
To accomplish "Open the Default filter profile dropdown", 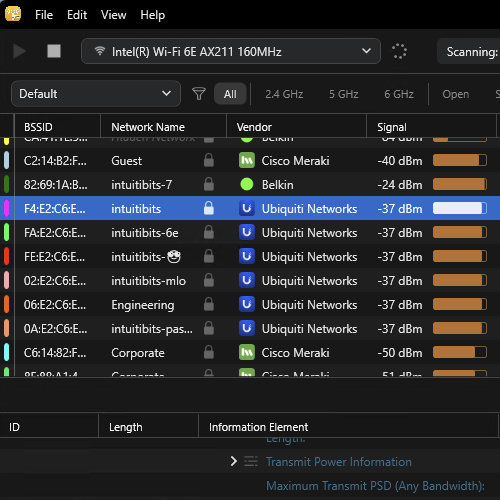I will click(x=96, y=94).
